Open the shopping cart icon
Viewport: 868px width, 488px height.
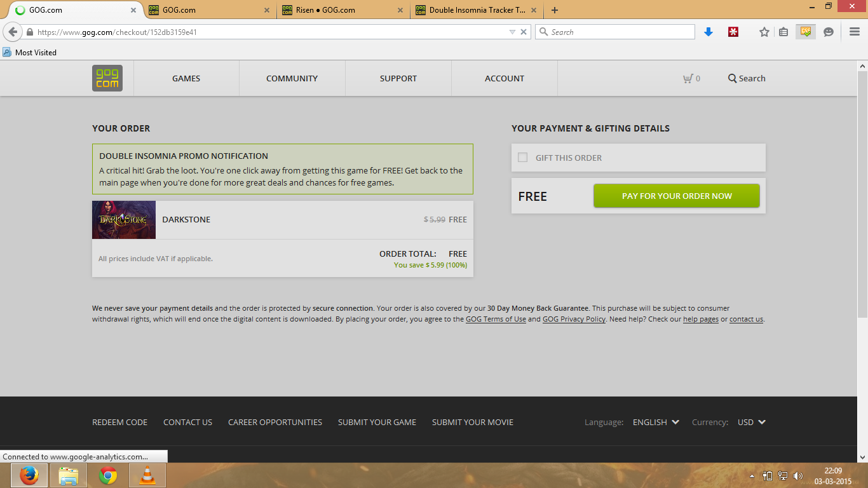click(688, 79)
